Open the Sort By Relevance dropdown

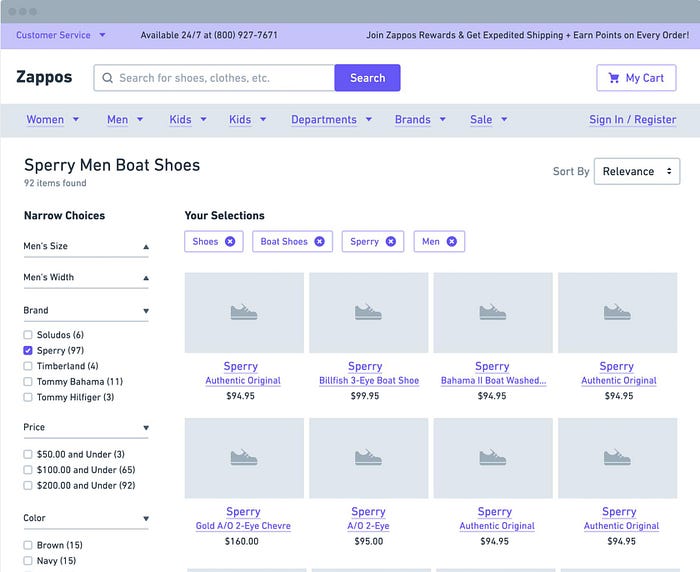click(x=637, y=171)
